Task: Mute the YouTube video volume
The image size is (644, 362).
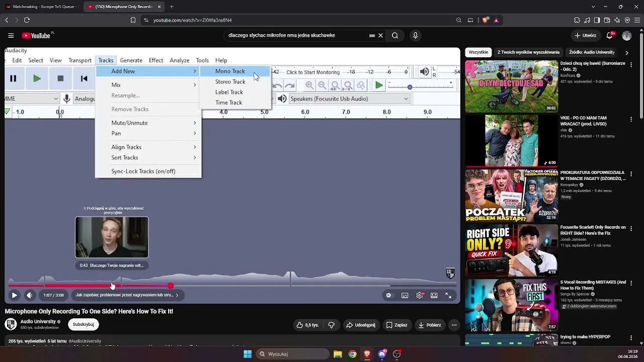Action: click(30, 295)
